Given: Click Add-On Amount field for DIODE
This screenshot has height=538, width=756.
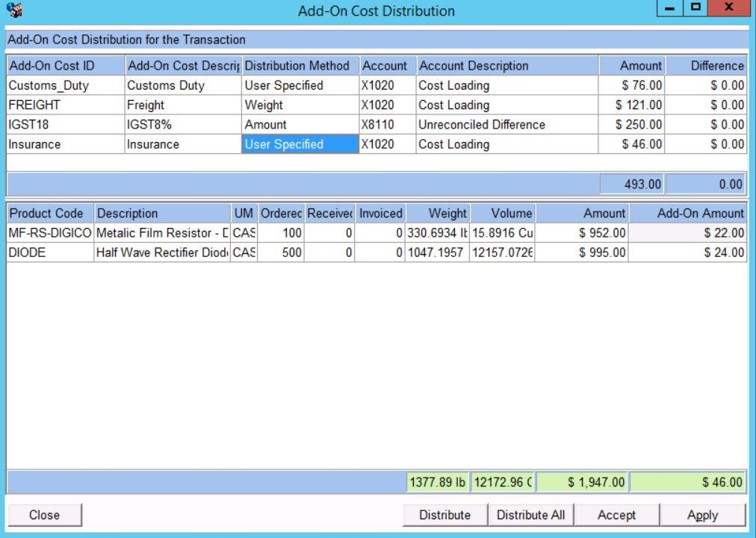Looking at the screenshot, I should (x=688, y=253).
